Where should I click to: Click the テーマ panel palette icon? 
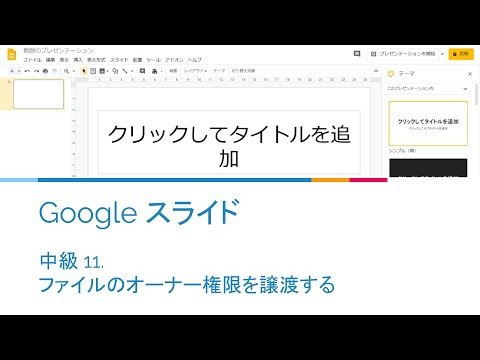click(391, 74)
